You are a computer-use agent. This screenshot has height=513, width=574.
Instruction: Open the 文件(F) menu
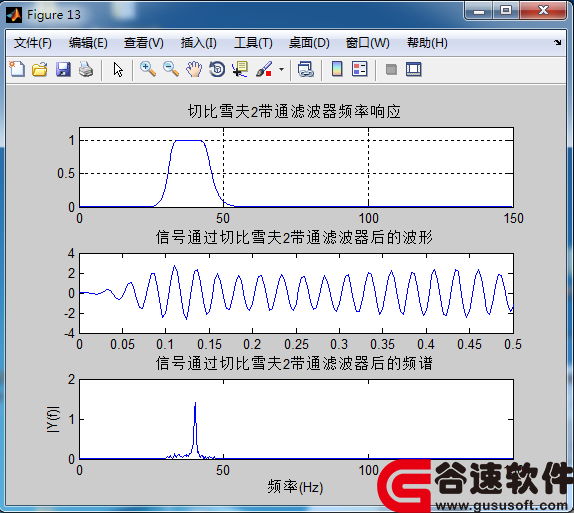[33, 43]
